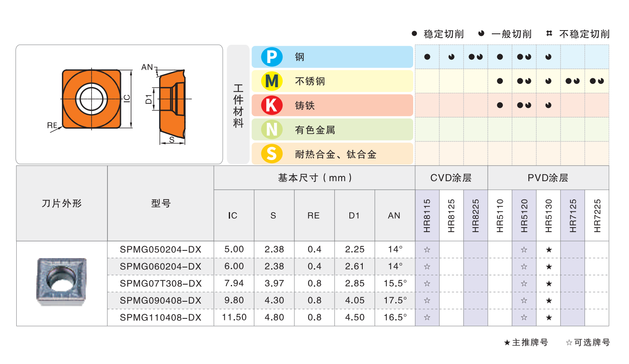
Task: Select the CVD涂层 column header
Action: coord(451,178)
